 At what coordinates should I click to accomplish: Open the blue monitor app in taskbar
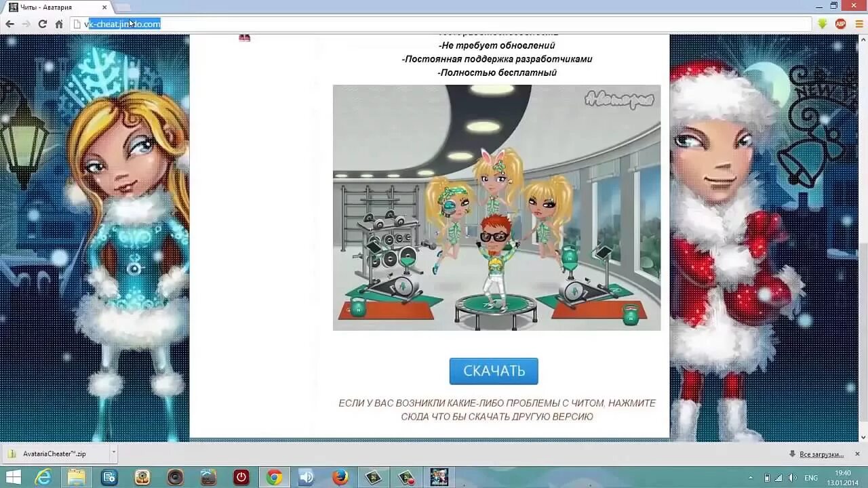tap(108, 477)
